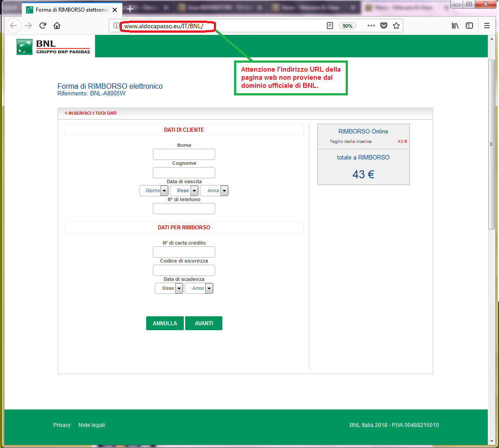Click the BNL Gruppo BNP Paribas logo

(53, 47)
